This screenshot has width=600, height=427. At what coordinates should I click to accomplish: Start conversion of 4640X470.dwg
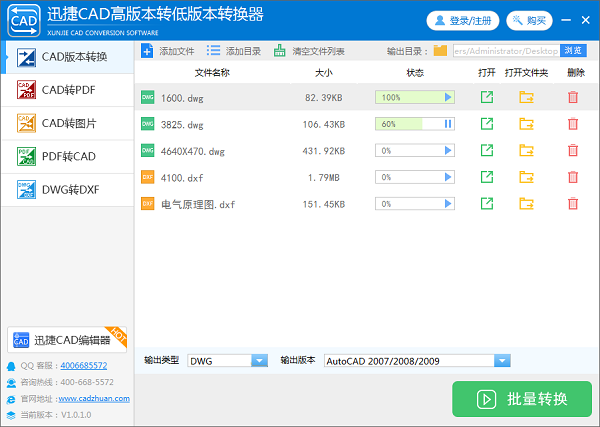click(x=448, y=150)
